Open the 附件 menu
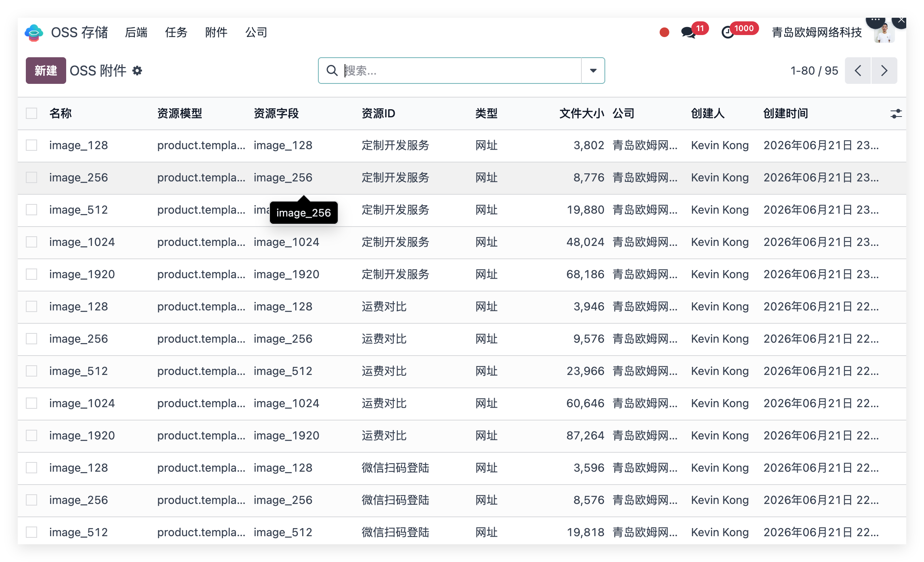Viewport: 924px width, 562px height. pos(216,32)
